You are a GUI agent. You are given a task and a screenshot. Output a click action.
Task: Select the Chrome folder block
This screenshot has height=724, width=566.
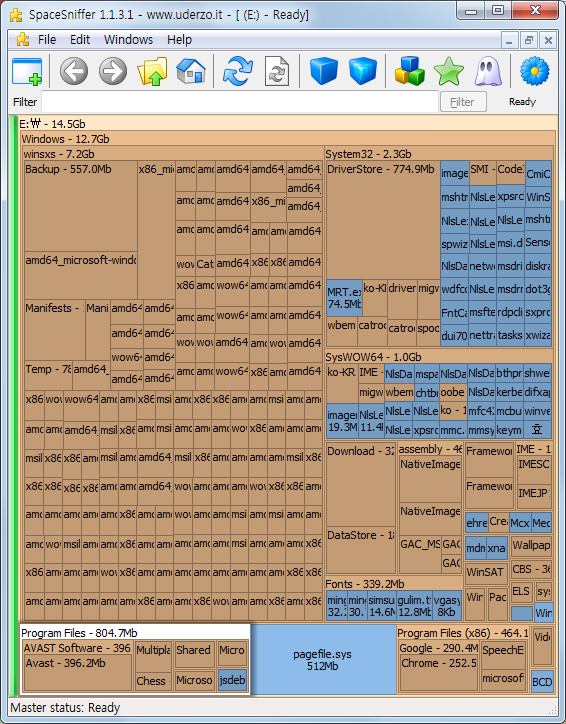[x=439, y=672]
